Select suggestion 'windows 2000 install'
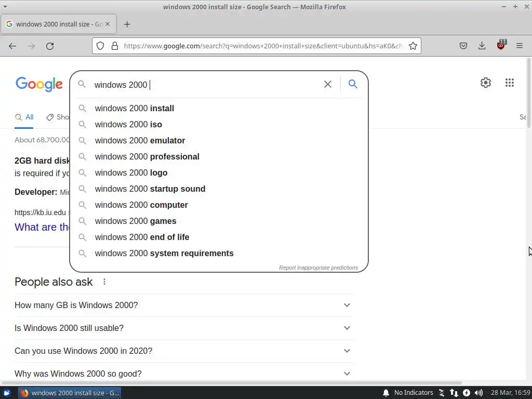 coord(219,108)
